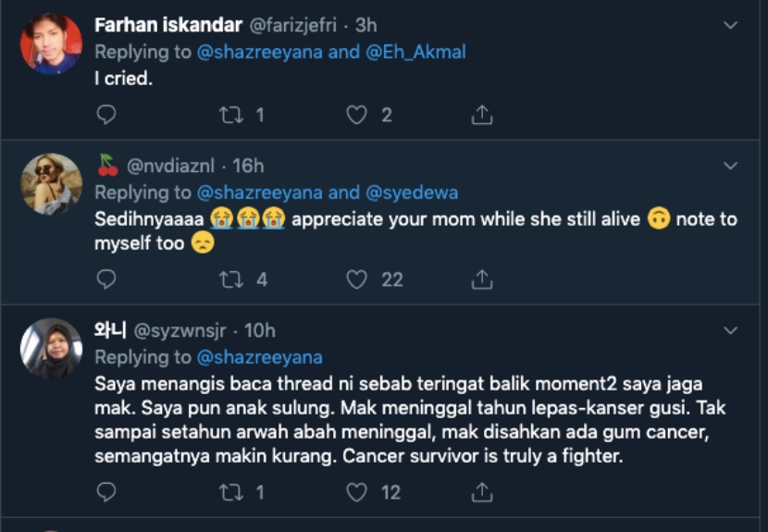Image resolution: width=768 pixels, height=532 pixels.
Task: Like @syzwnsjr's tweet with 12 likes
Action: point(356,492)
